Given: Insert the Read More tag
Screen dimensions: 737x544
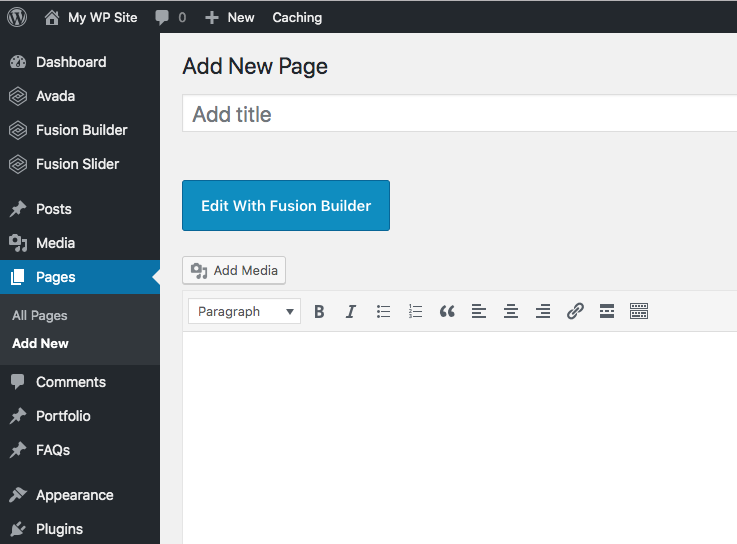Looking at the screenshot, I should point(607,312).
